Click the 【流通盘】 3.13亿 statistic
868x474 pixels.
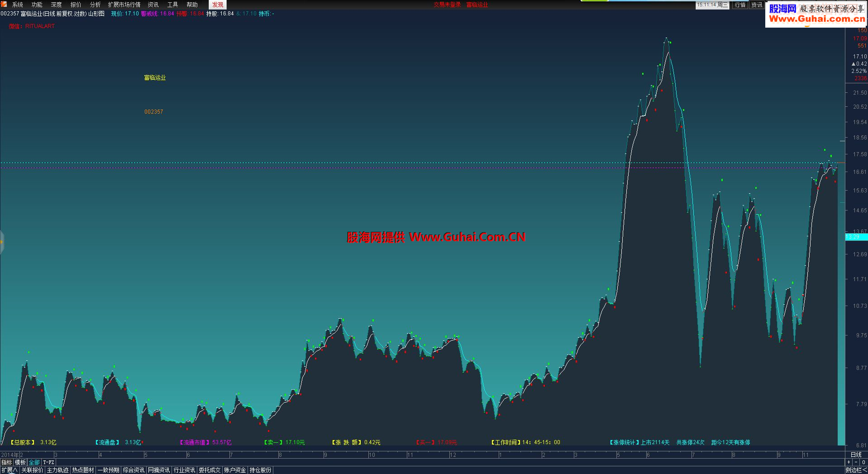pyautogui.click(x=118, y=442)
